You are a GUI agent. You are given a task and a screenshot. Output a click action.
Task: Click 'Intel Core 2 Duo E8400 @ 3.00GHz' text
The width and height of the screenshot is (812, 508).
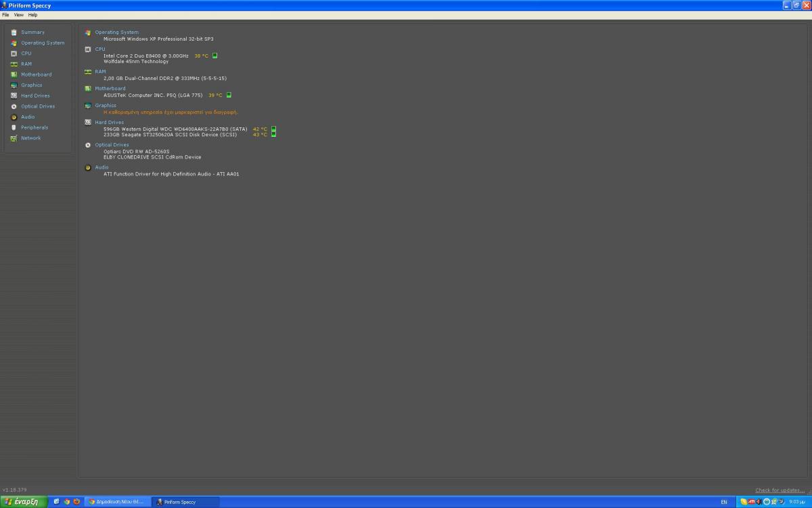[x=146, y=56]
